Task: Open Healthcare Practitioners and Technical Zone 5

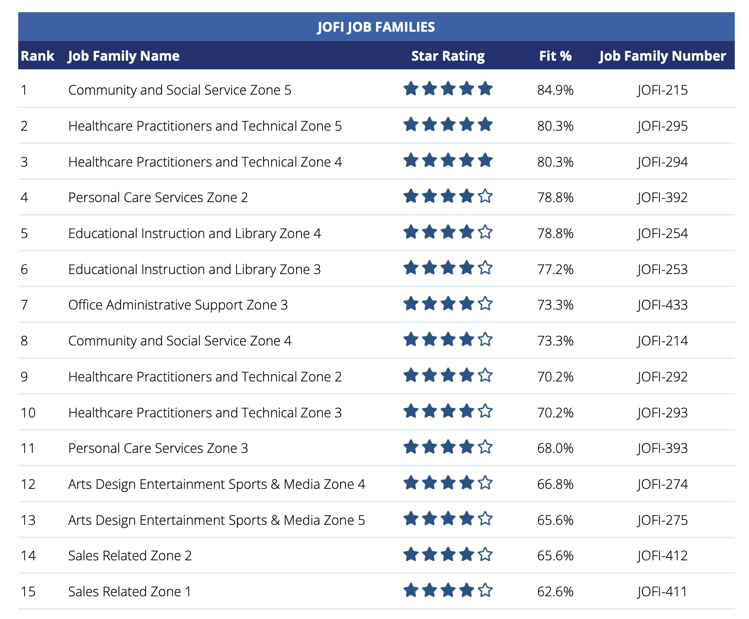Action: [205, 126]
